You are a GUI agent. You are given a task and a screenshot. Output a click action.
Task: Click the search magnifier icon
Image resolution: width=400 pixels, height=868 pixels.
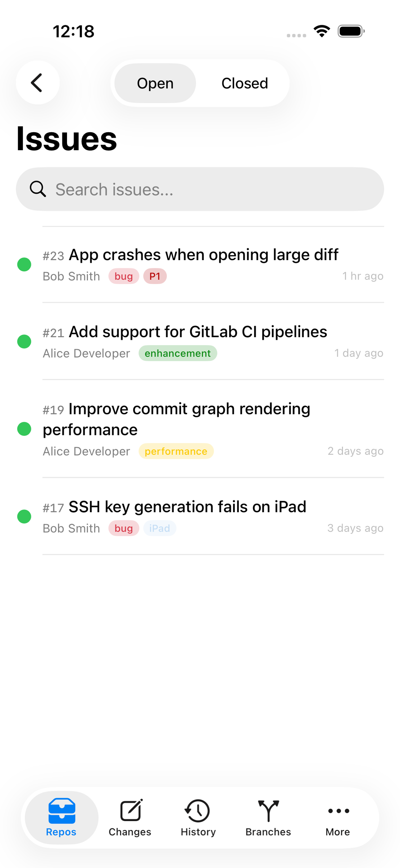coord(38,189)
